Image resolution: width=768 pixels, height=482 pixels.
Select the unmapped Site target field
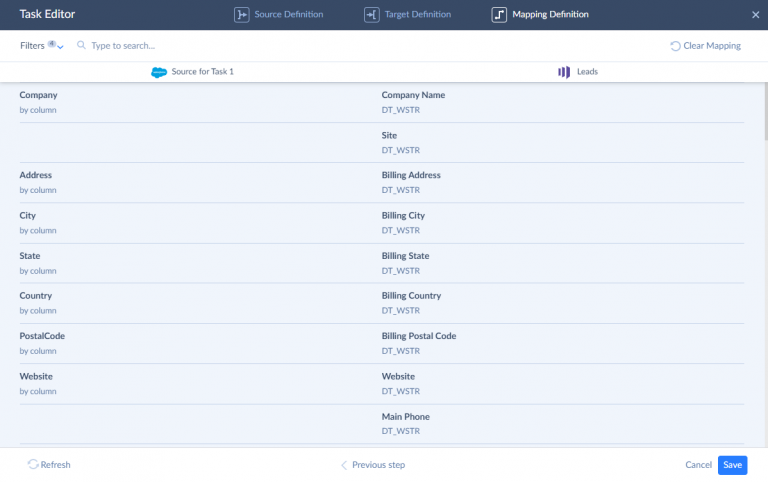(560, 142)
